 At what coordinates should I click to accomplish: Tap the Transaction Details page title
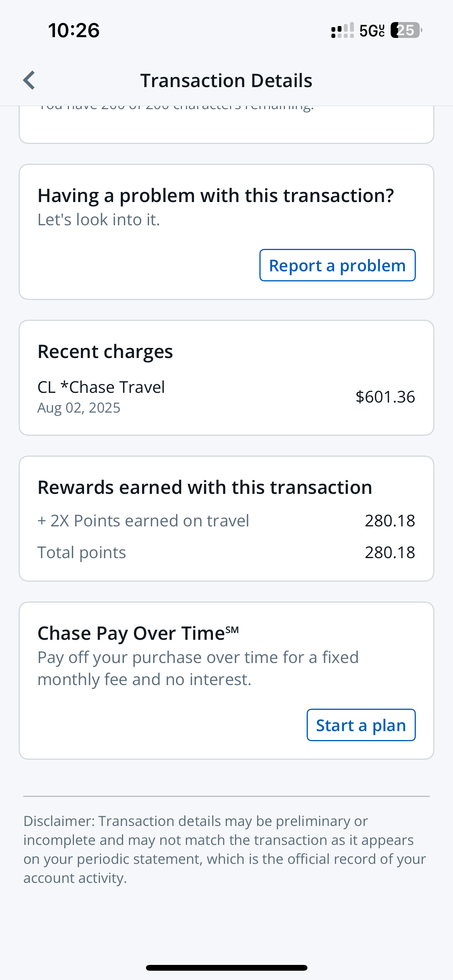tap(226, 81)
